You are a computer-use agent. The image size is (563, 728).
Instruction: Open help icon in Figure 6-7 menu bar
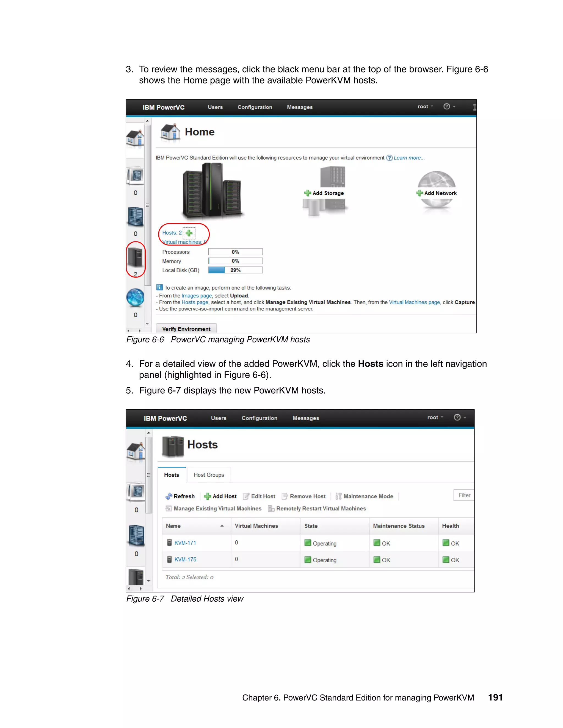tap(457, 417)
